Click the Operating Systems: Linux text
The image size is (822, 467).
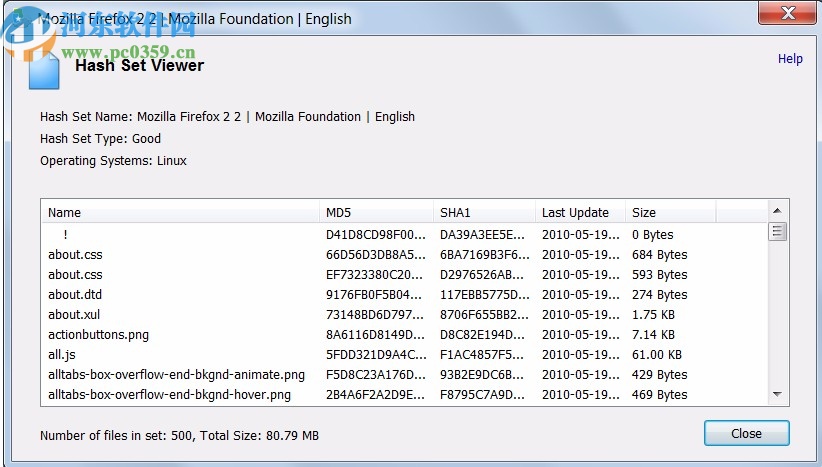(113, 160)
